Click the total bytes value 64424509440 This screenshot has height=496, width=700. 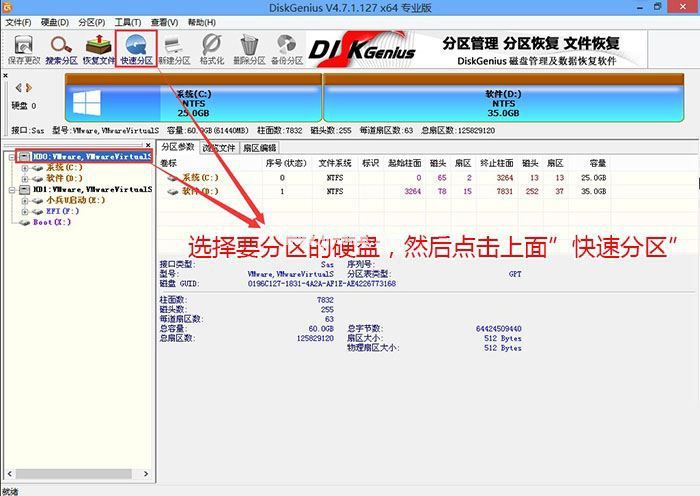(x=499, y=329)
